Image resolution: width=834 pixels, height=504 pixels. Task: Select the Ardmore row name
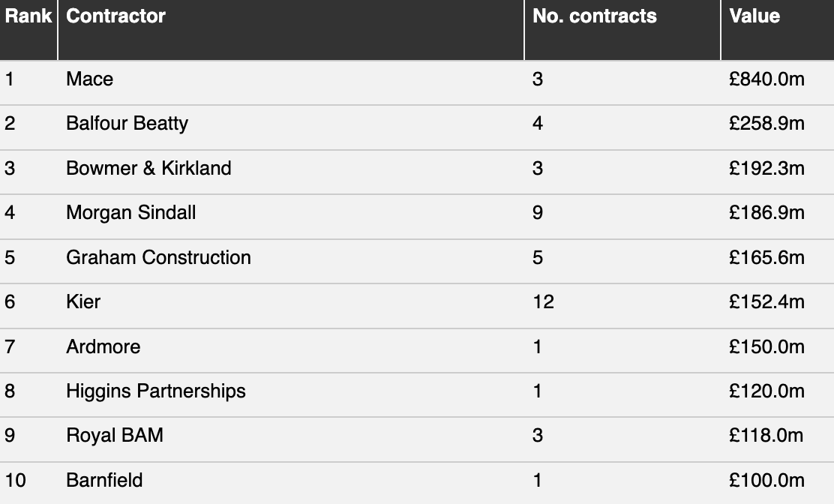pyautogui.click(x=103, y=346)
